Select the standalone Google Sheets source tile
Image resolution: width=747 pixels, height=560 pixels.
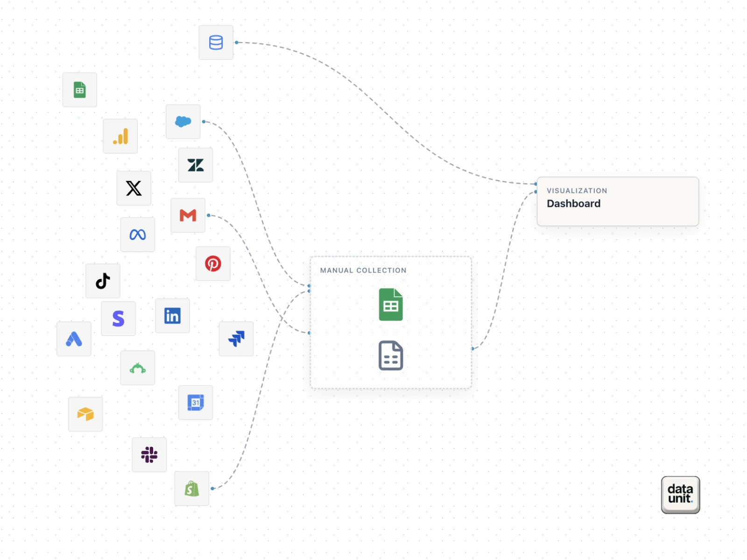(x=80, y=90)
